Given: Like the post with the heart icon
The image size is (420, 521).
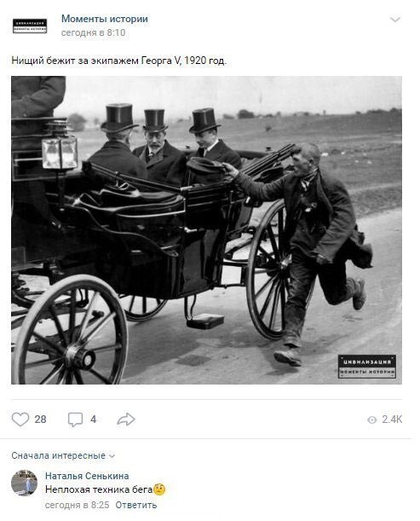Looking at the screenshot, I should coord(20,420).
